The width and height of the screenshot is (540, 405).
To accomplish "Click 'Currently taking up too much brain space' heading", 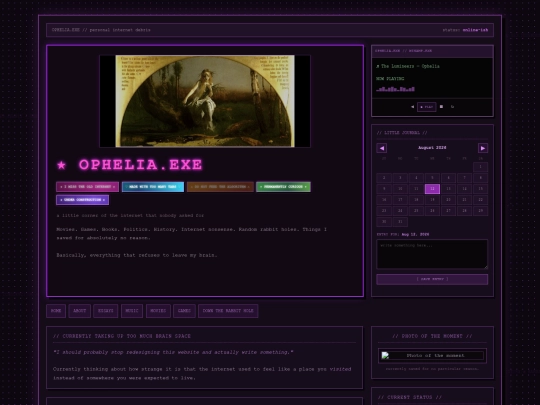I will 122,336.
